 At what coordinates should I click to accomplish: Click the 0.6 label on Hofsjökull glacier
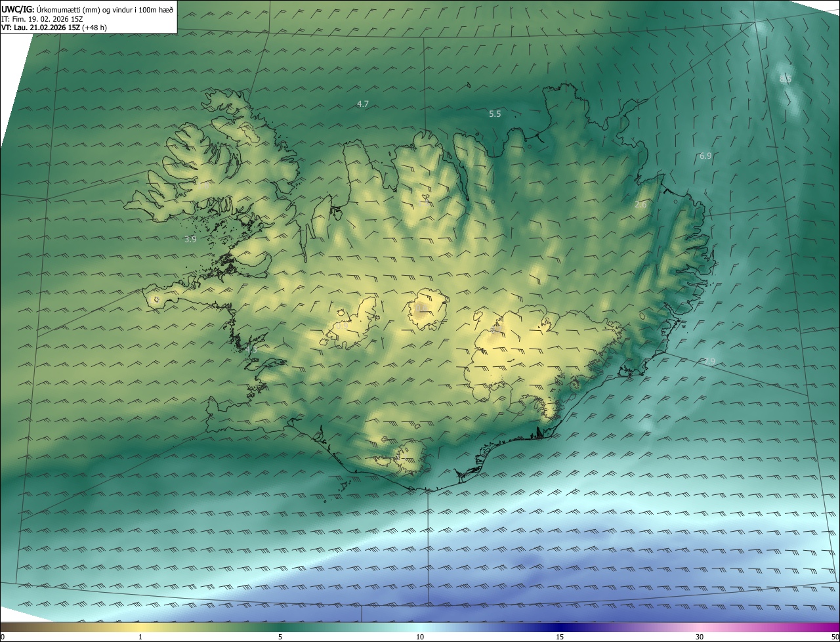point(421,308)
